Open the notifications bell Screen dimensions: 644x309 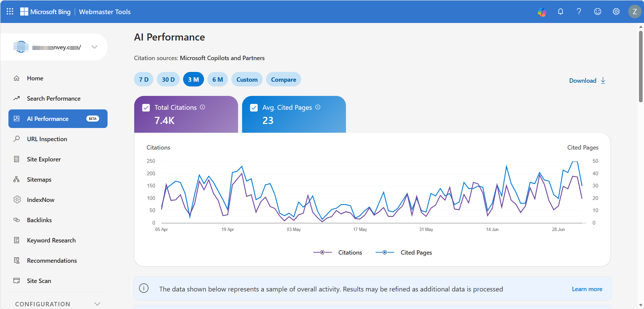[x=560, y=11]
